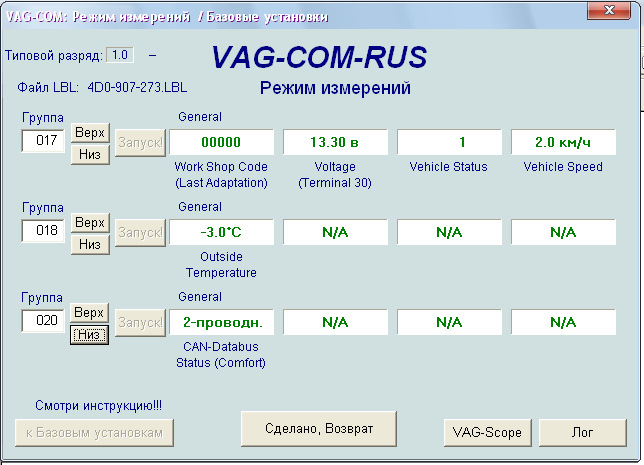
Task: Select the Work Shop Code value 00000
Action: 221,142
